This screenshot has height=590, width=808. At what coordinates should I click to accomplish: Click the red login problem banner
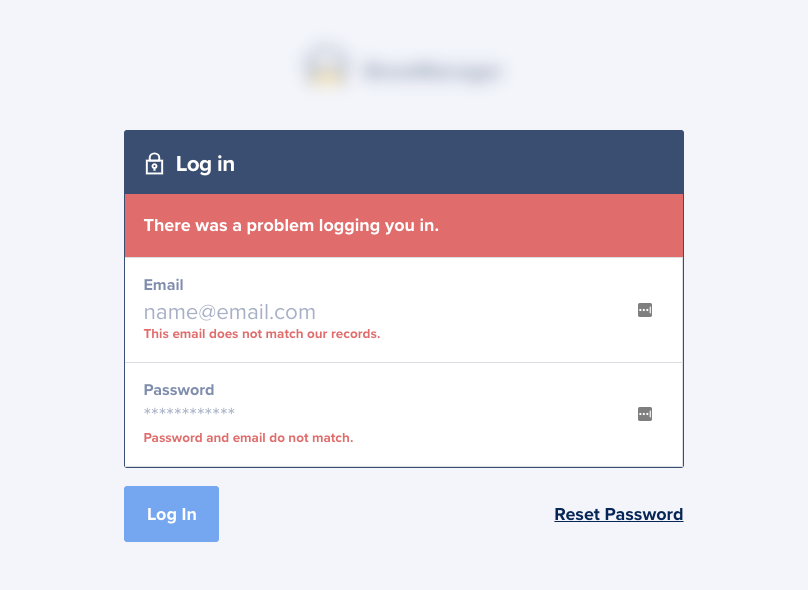click(x=404, y=226)
